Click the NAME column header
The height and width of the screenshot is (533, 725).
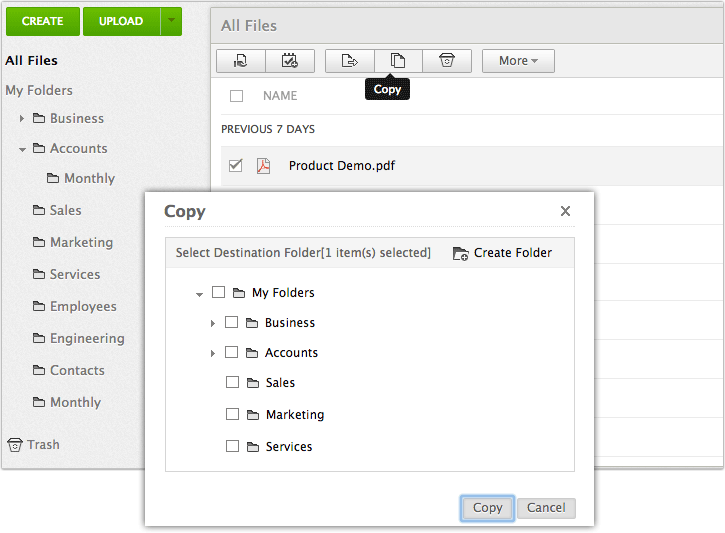click(x=280, y=96)
